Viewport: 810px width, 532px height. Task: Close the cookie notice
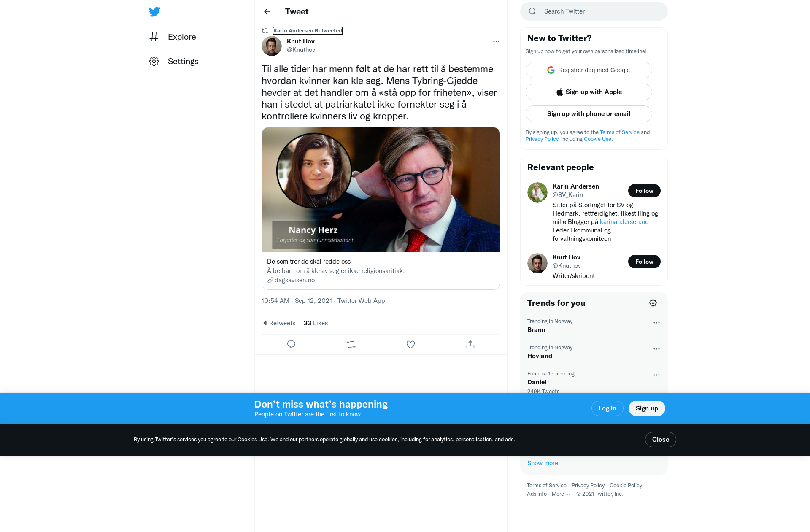(660, 440)
